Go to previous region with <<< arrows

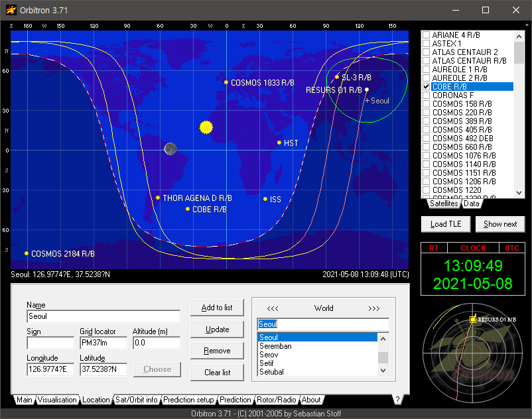[x=273, y=308]
